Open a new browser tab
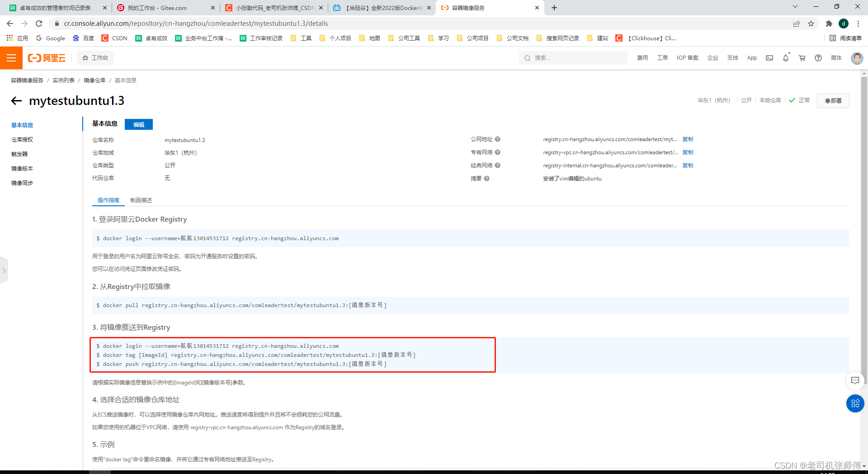Screen dimensions: 868x474 coord(554,8)
